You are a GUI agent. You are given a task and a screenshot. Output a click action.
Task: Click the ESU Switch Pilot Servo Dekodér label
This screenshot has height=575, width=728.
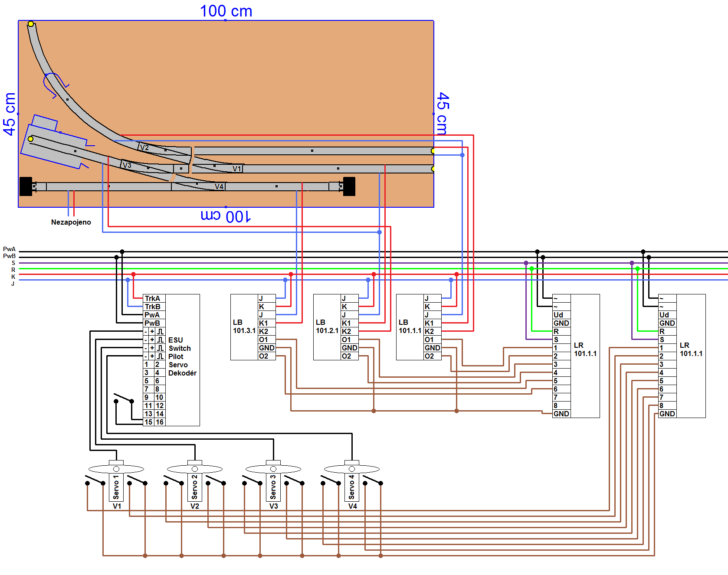182,356
